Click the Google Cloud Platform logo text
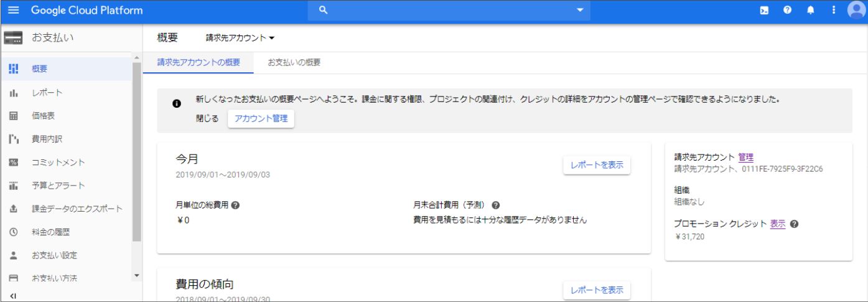 [x=86, y=11]
